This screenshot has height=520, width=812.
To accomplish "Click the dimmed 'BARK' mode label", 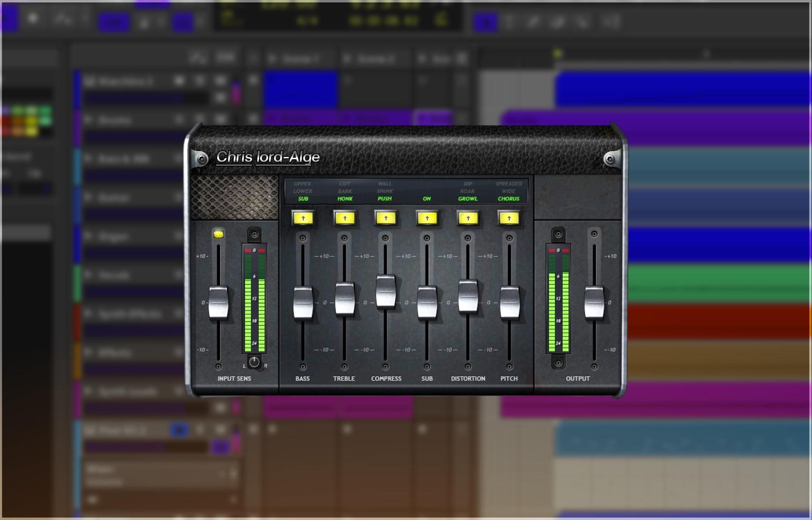I will pyautogui.click(x=345, y=191).
